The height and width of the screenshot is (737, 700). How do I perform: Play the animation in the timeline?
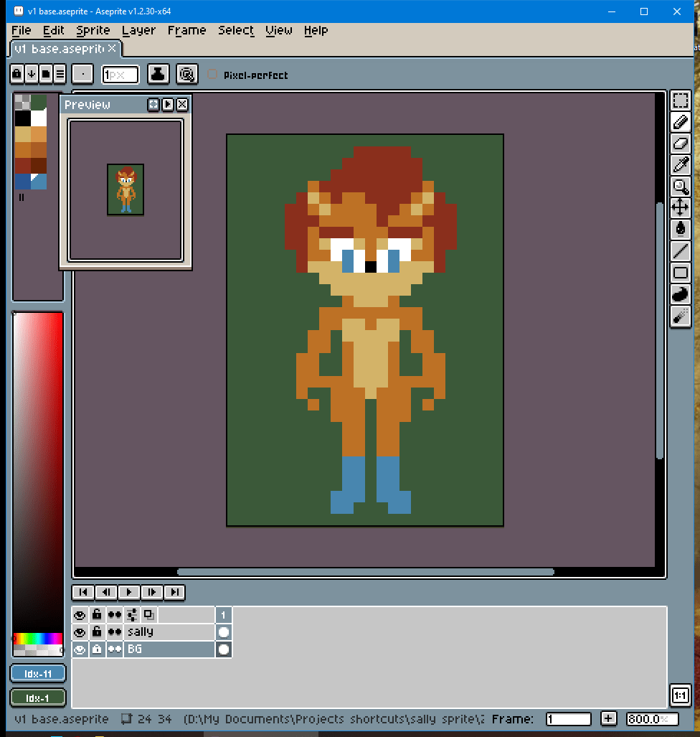(x=129, y=592)
